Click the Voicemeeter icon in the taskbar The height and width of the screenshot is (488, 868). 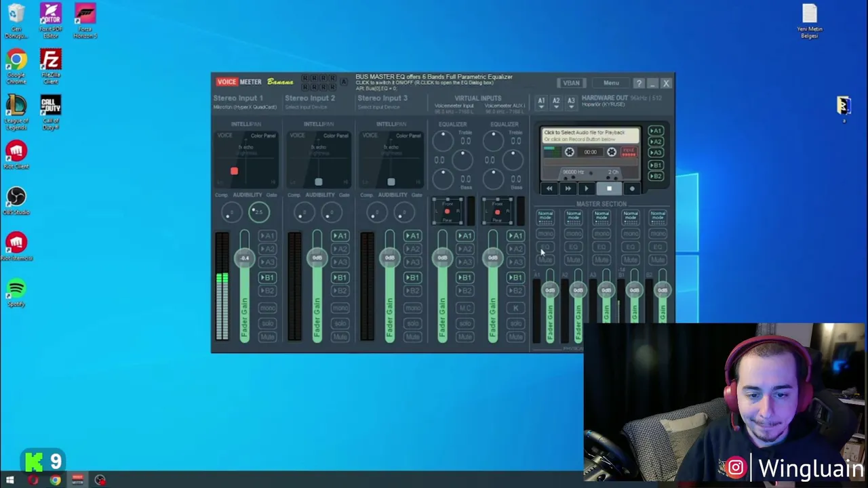click(x=77, y=481)
